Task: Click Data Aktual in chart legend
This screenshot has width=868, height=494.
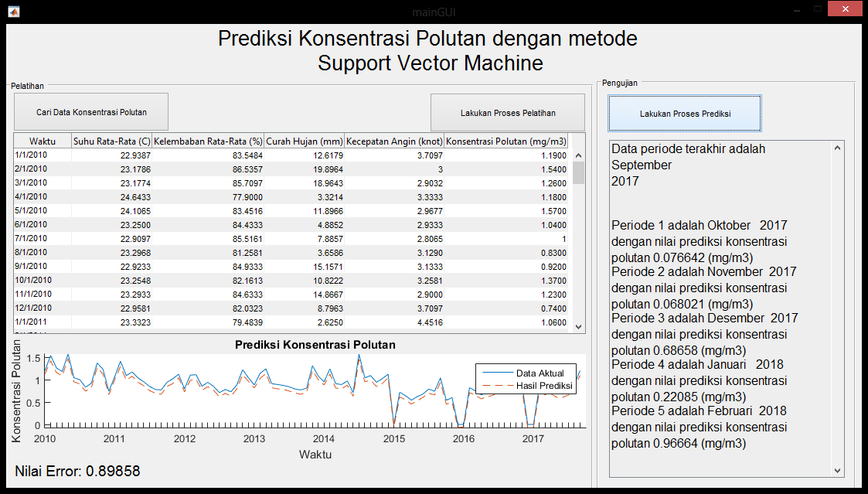Action: (x=545, y=373)
